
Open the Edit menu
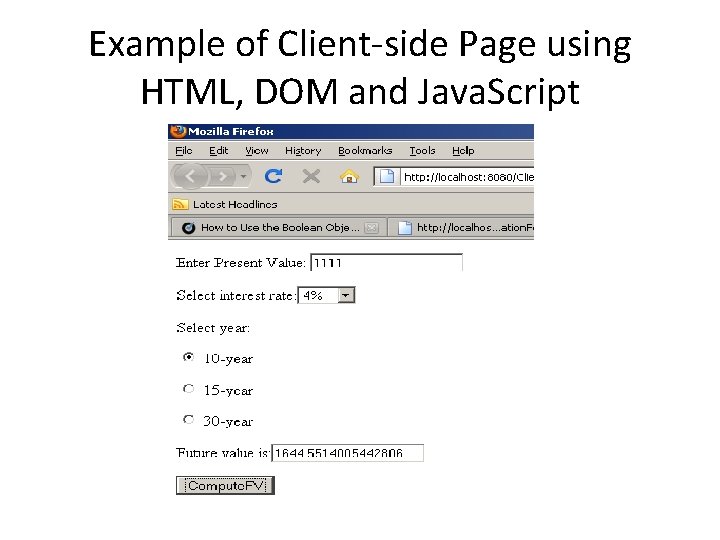pos(219,151)
